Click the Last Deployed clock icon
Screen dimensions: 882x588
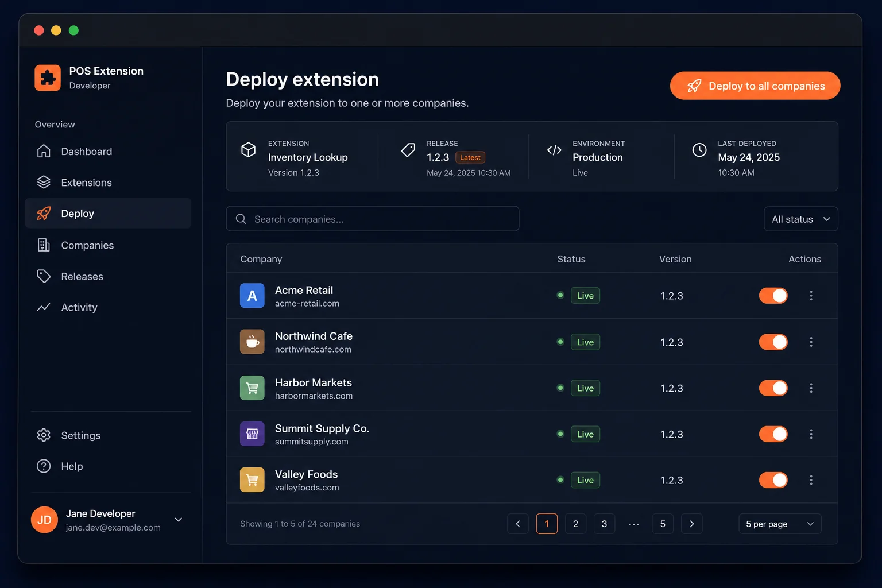699,150
